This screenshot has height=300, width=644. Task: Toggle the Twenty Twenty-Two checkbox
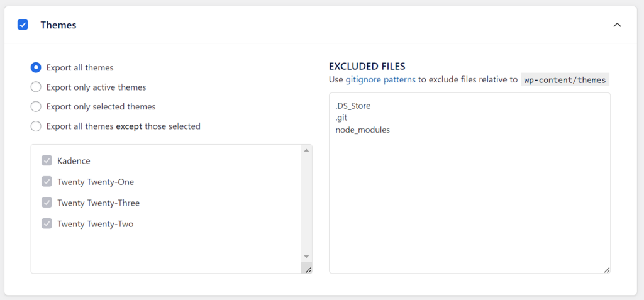(47, 223)
